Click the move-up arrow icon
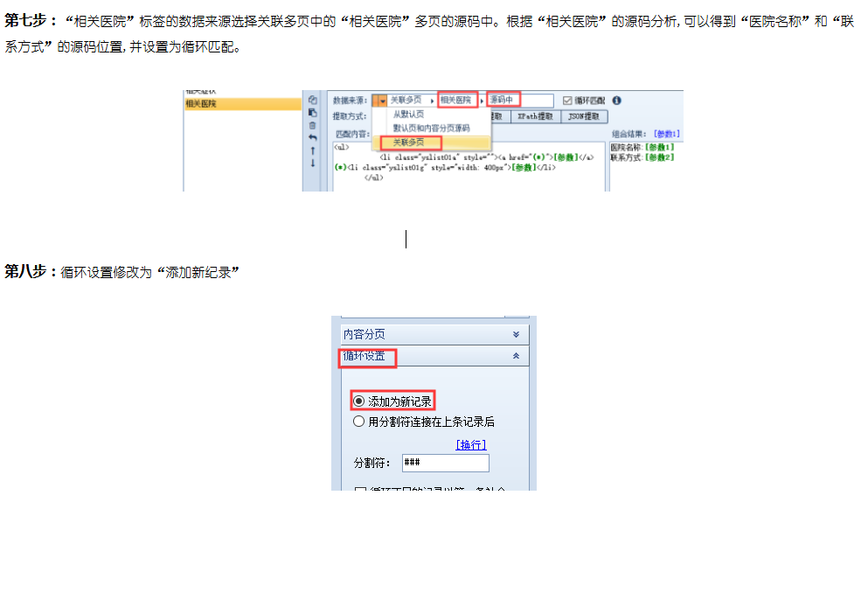 312,151
